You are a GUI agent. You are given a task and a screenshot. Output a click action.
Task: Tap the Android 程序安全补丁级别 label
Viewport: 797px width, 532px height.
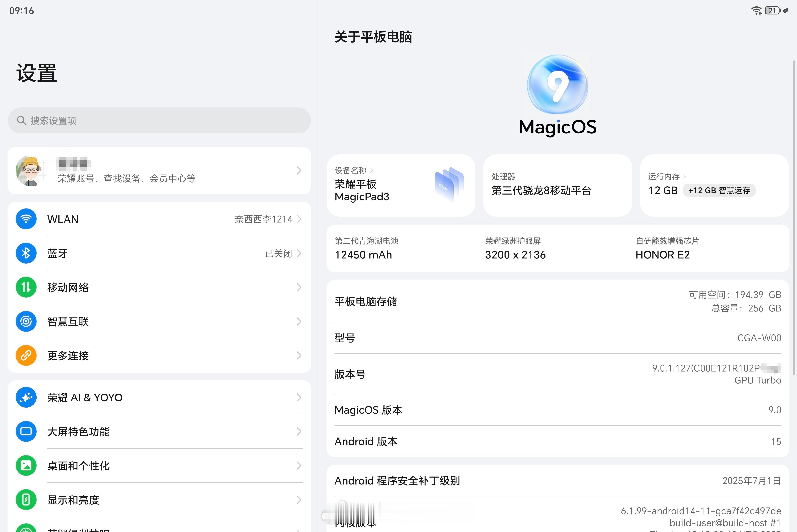397,481
